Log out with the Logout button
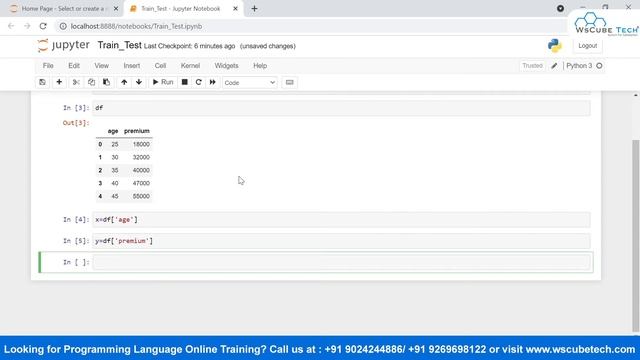 pos(587,46)
